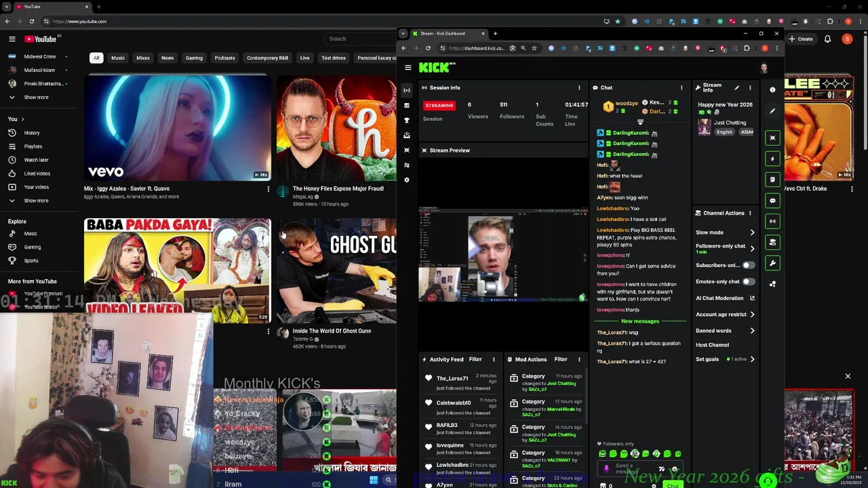The width and height of the screenshot is (868, 488).
Task: Select the News filter chip on YouTube
Action: coord(167,58)
